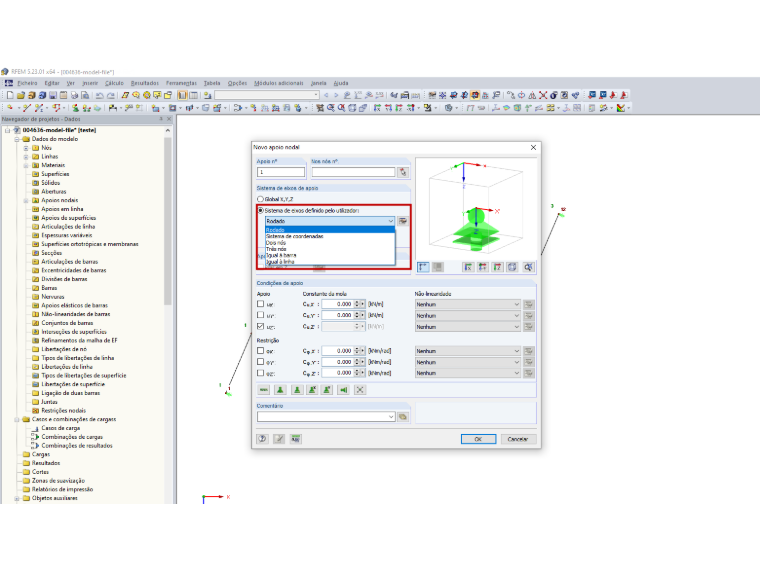Screen dimensions: 760x570
Task: Open the Rodado axis type dropdown
Action: tap(330, 221)
